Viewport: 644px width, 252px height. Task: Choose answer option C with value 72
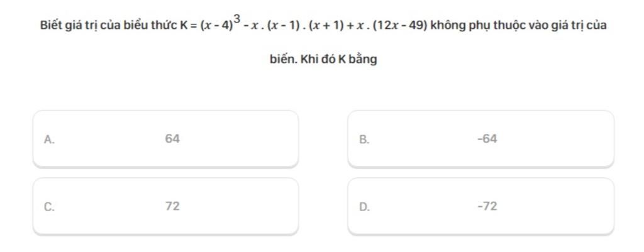point(165,207)
